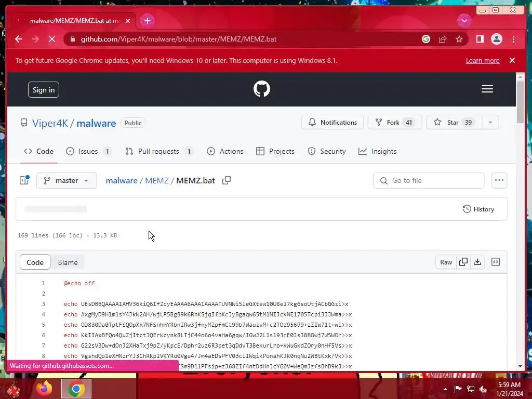Switch to the Pull requests tab
Image resolution: width=532 pixels, height=399 pixels.
159,151
